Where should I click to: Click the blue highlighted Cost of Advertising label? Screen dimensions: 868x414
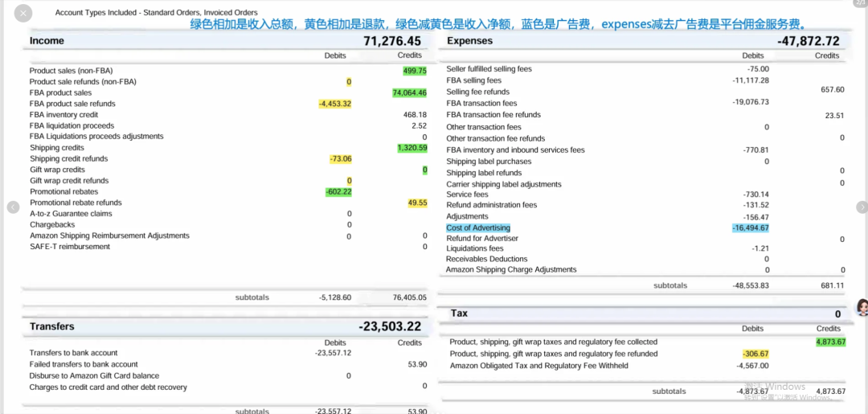(x=478, y=227)
